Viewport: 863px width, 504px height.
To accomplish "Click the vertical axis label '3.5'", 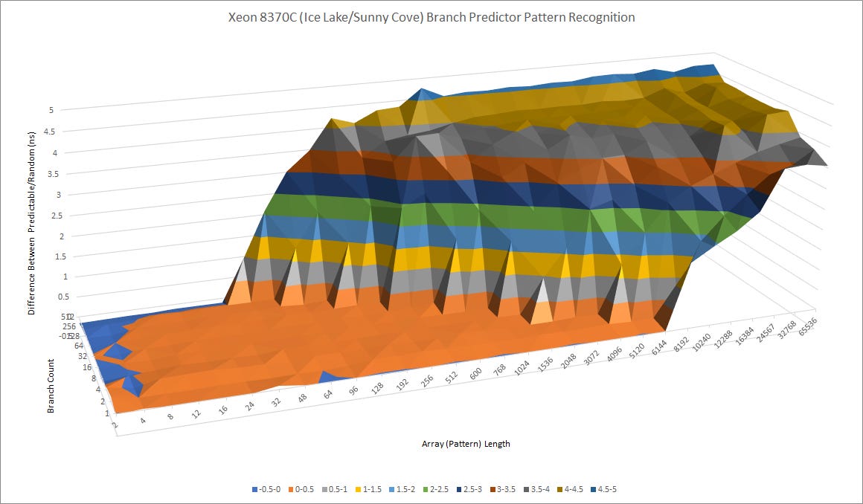I will 54,174.
